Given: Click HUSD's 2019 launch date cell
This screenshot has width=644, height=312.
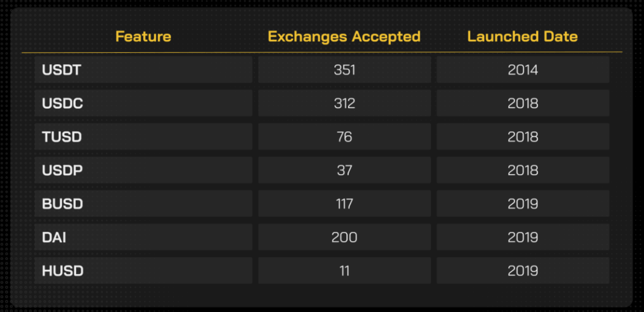Looking at the screenshot, I should click(x=523, y=271).
